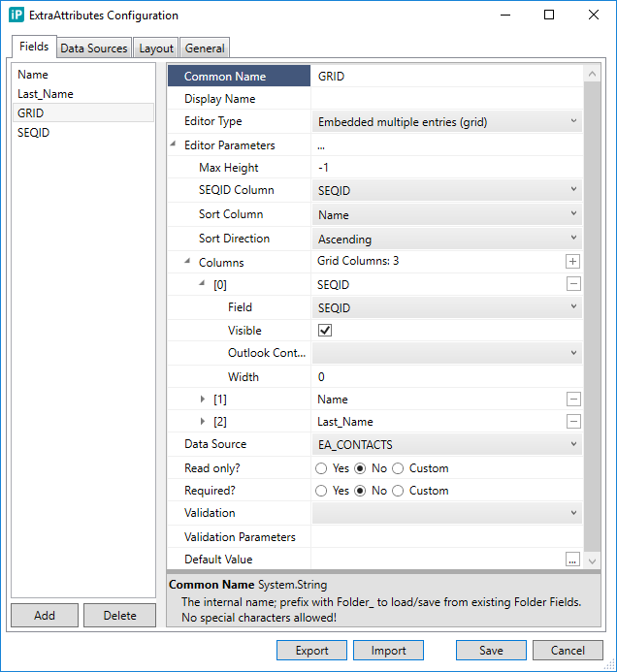Click the Export button

tap(311, 651)
